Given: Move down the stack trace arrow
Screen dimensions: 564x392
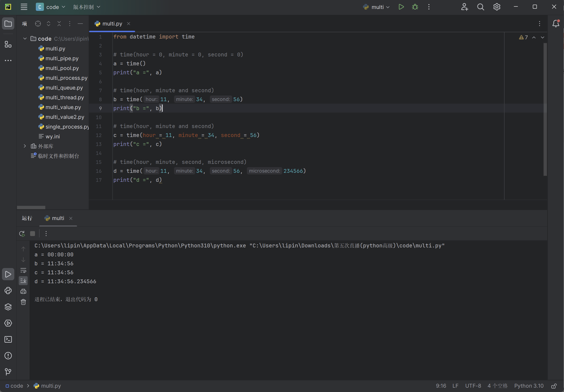Looking at the screenshot, I should (x=23, y=260).
